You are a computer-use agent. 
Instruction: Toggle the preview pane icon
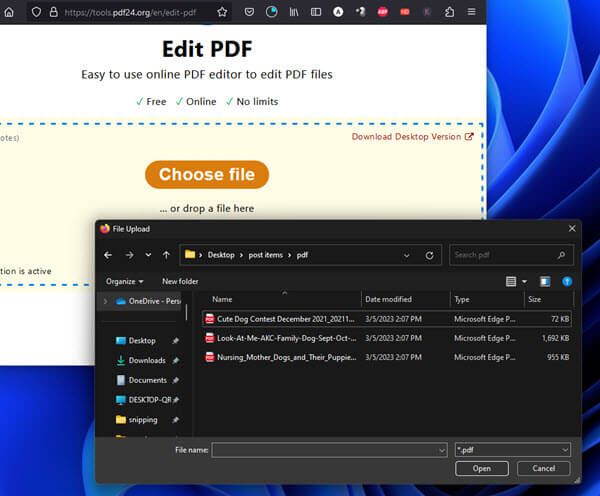point(545,282)
